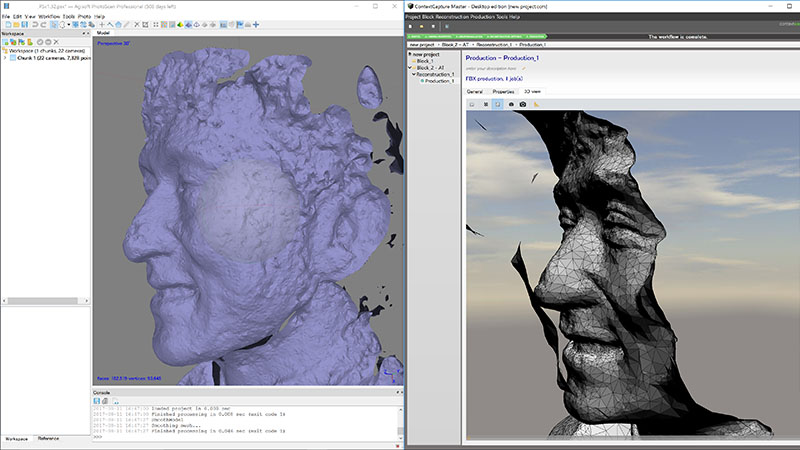The image size is (800, 450).
Task: Select Workspace root item in tree
Action: [47, 51]
